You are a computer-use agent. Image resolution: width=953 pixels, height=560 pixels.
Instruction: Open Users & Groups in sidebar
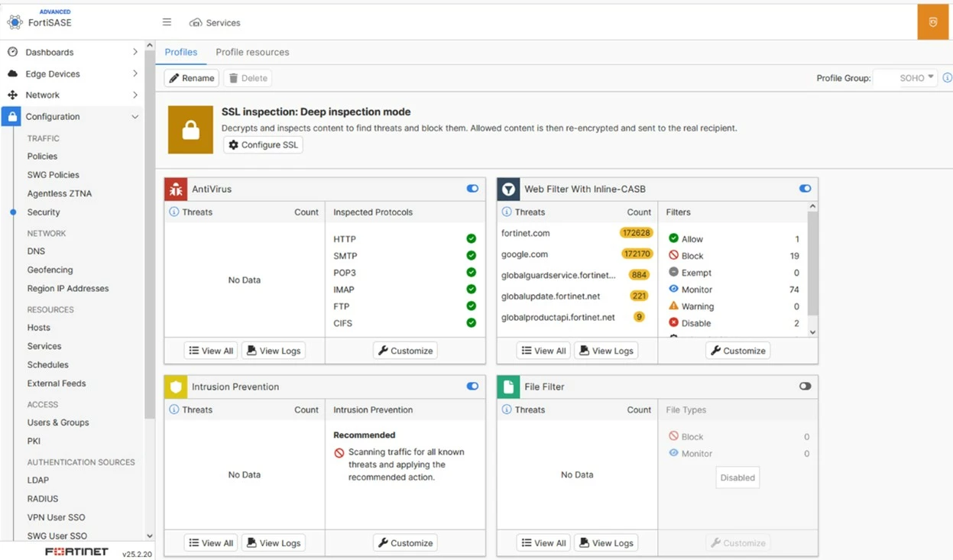[x=58, y=422]
